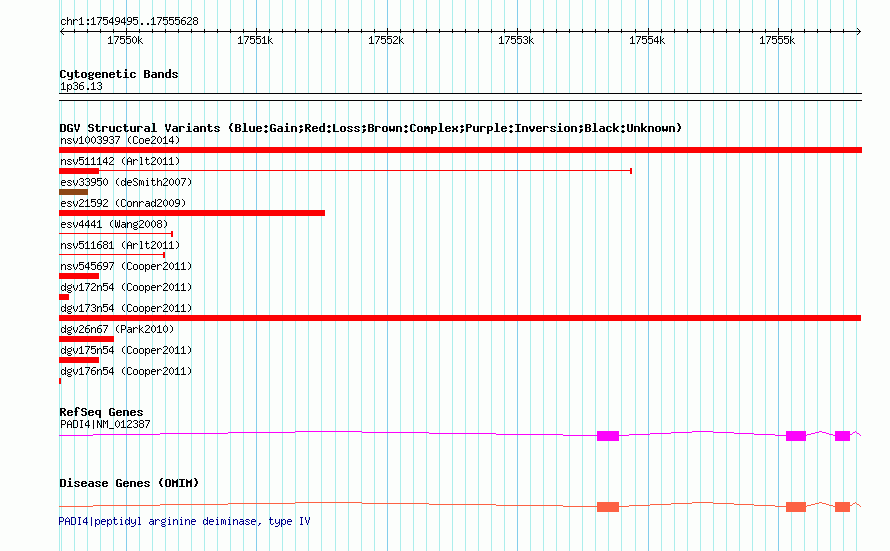Click the 17552k ruler tick label

pos(386,40)
